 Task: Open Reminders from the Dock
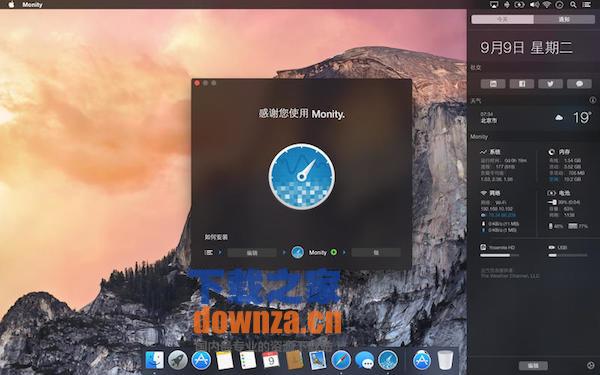[x=248, y=360]
